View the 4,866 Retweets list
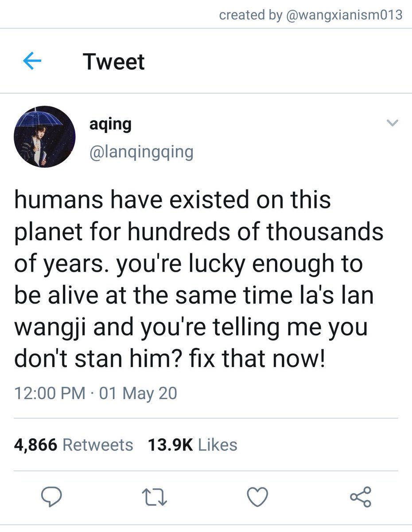Image resolution: width=412 pixels, height=532 pixels. (74, 445)
